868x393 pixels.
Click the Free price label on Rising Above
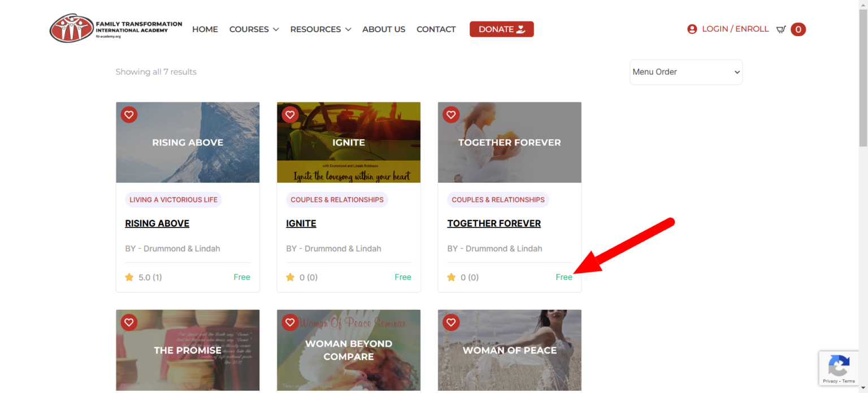tap(242, 277)
